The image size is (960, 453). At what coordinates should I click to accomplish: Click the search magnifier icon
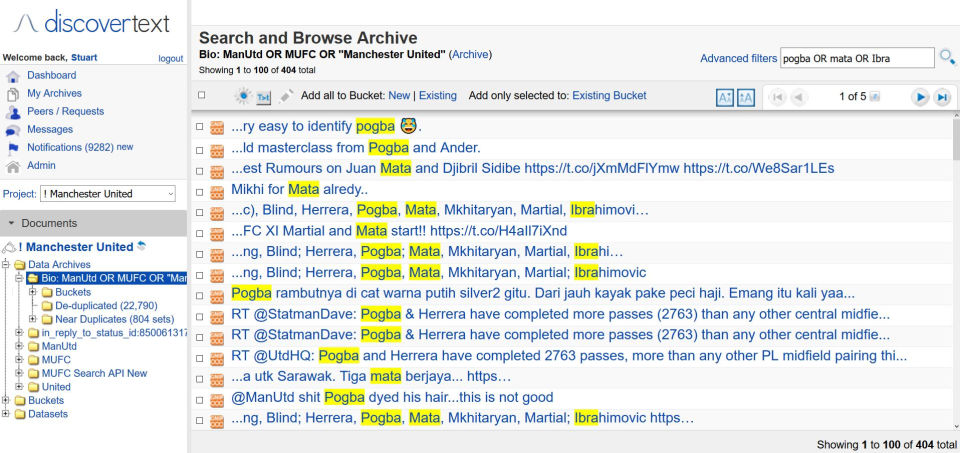pos(947,58)
